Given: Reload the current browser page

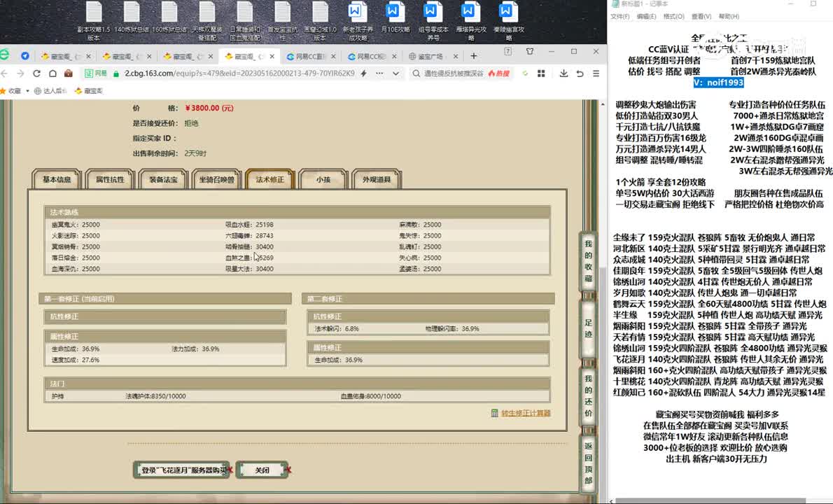Looking at the screenshot, I should click(36, 73).
